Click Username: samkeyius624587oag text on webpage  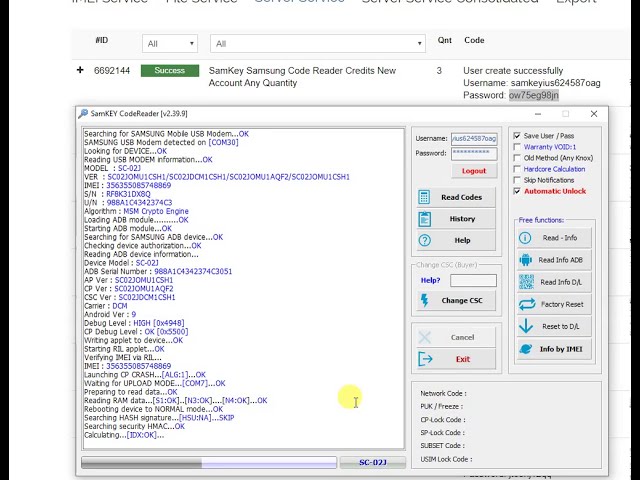pos(531,83)
